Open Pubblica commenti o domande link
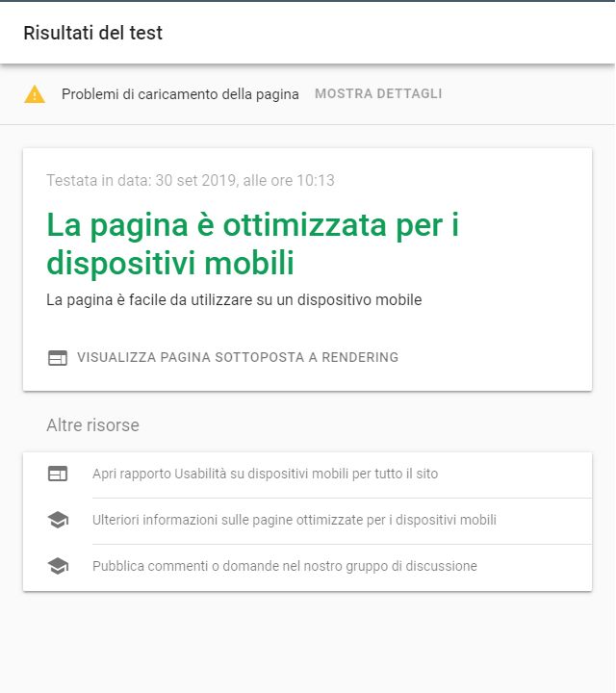Screen dimensions: 616x693 285,566
